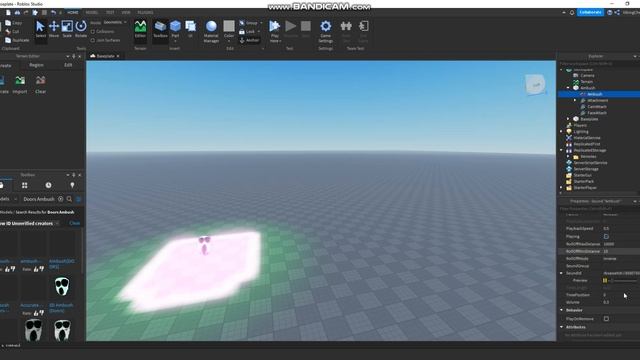The image size is (640, 360).
Task: Select ServerScriptService in Explorer
Action: click(590, 163)
